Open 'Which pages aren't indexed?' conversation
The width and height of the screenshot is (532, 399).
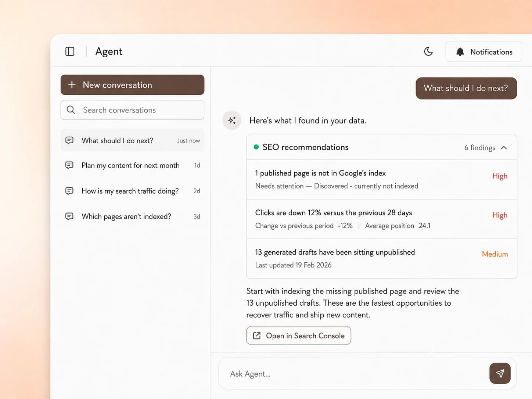[x=132, y=216]
